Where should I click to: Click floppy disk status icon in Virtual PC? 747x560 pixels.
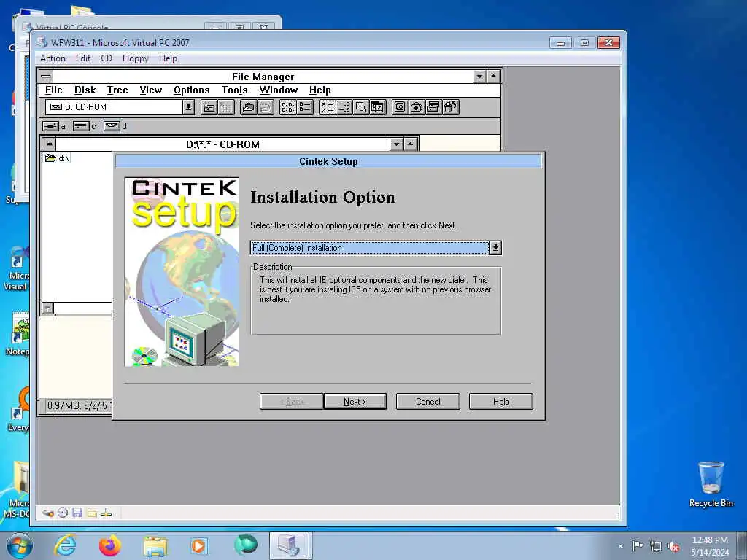[x=77, y=513]
